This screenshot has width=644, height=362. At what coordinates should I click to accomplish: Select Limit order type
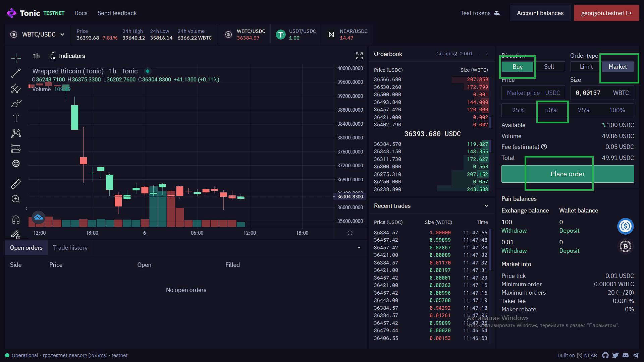pos(586,67)
